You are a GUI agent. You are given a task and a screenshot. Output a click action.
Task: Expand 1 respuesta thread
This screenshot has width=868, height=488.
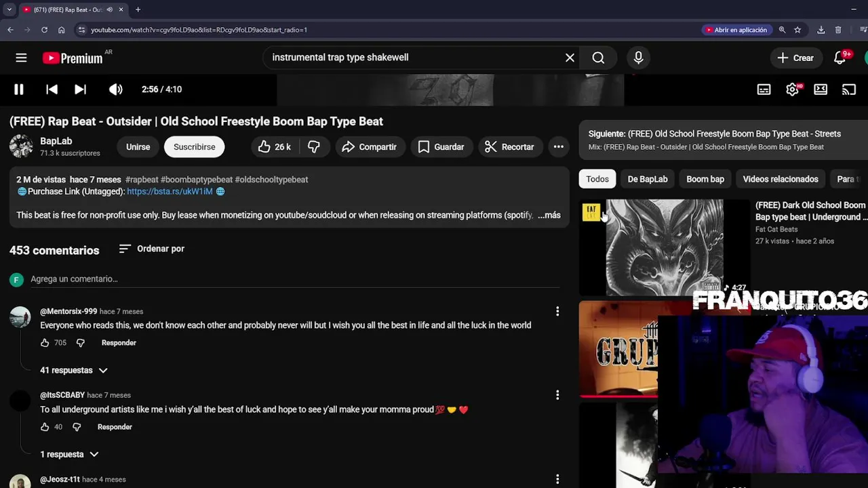69,455
